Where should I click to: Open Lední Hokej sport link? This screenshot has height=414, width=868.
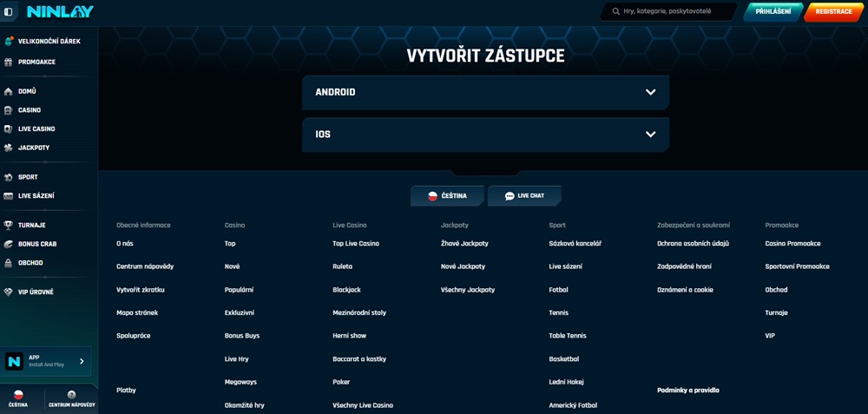[566, 382]
